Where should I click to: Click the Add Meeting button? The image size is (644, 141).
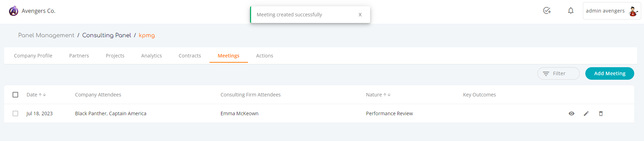coord(610,73)
